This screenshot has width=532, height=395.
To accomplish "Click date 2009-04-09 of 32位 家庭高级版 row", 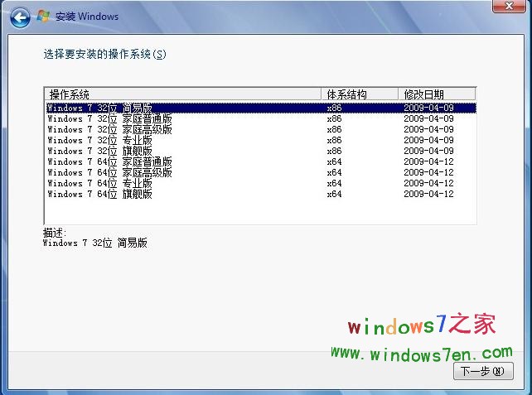I will pos(428,129).
